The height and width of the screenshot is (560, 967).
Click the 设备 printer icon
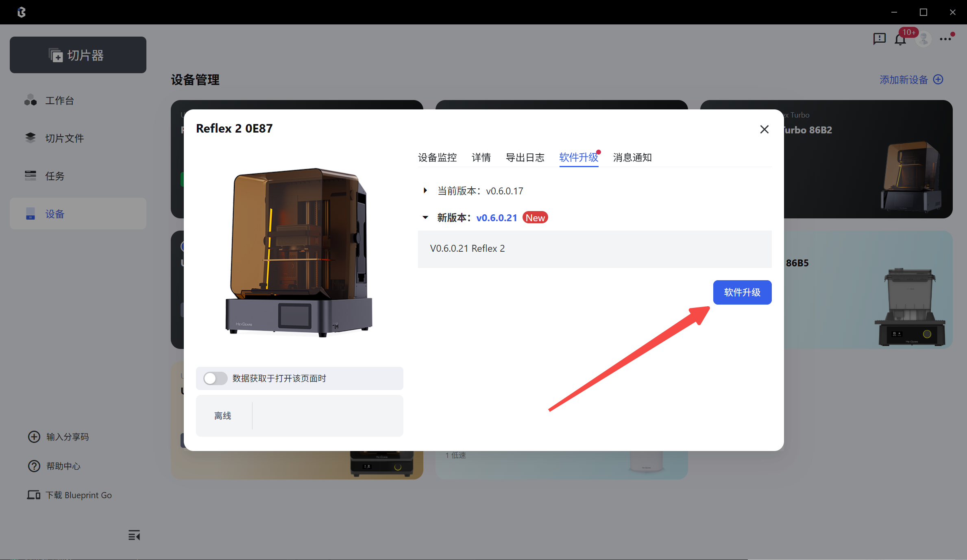tap(30, 214)
